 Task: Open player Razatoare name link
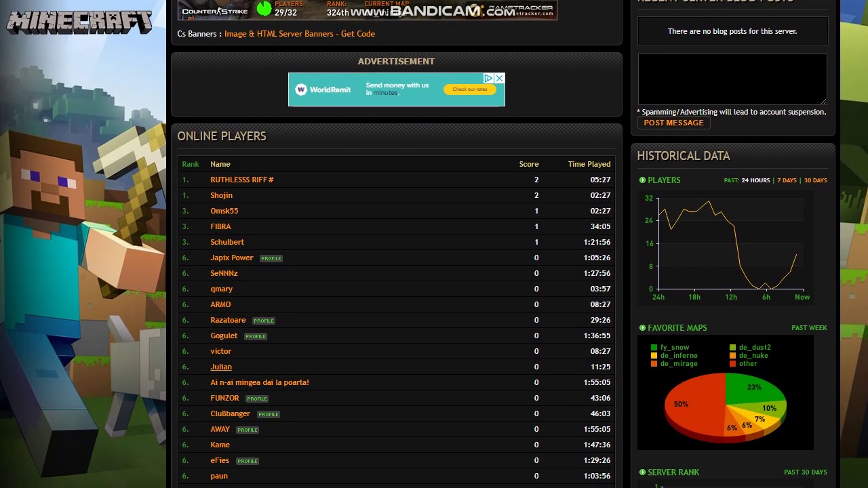point(228,320)
